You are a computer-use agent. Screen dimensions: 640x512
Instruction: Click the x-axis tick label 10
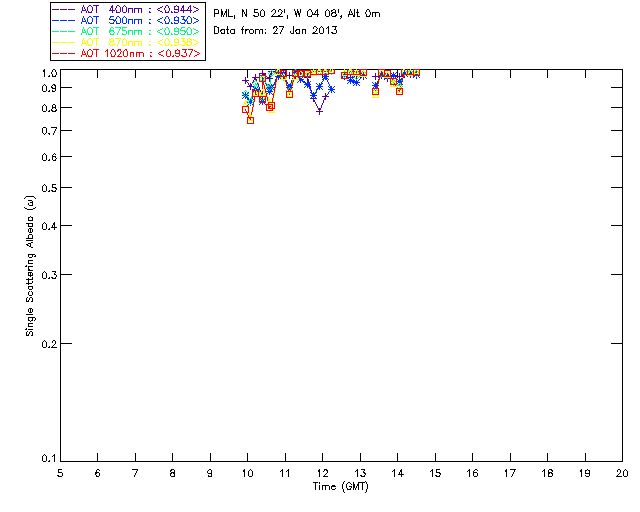tap(247, 473)
